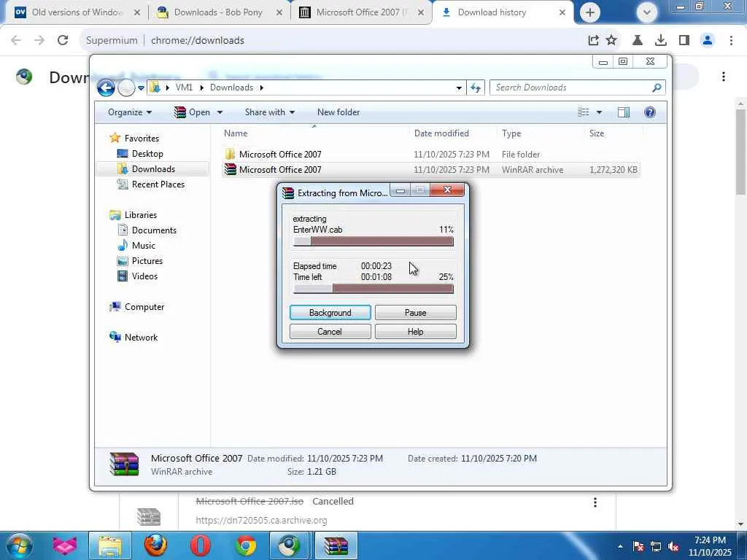This screenshot has width=747, height=560.
Task: Click the EnterWW.cab file progress bar
Action: point(373,242)
